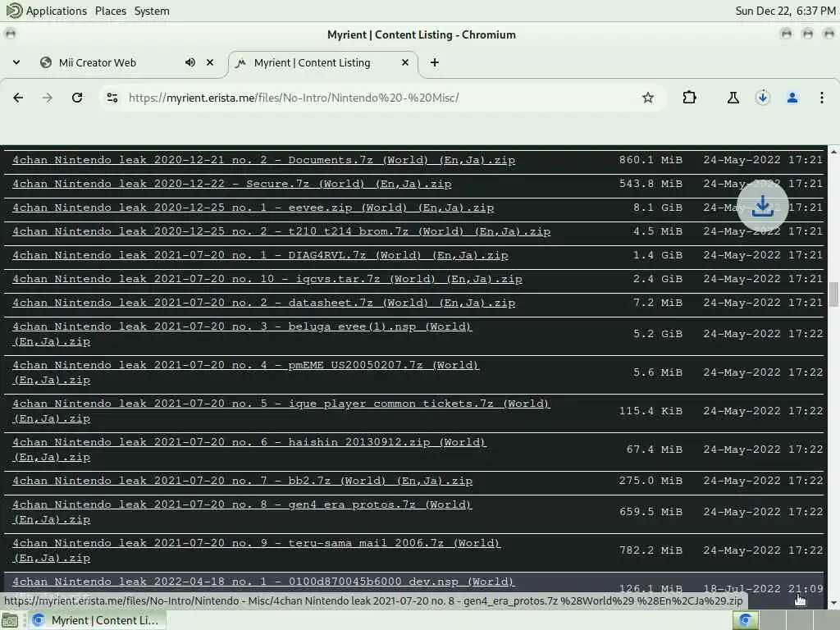Download the DIAG4RVL.7z file
Viewport: 840px width, 630px height.
click(260, 255)
